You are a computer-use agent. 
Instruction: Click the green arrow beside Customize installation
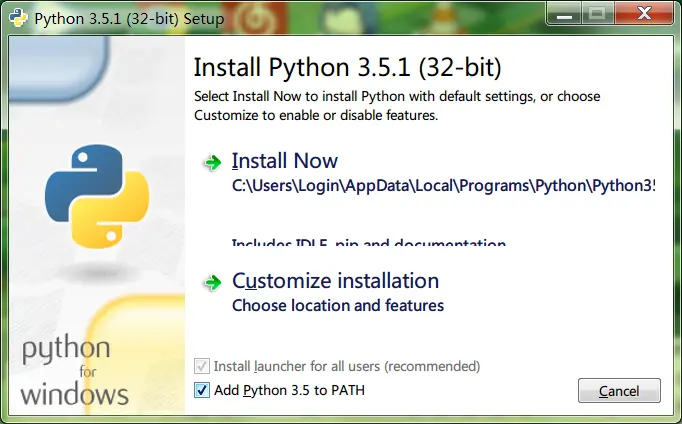click(x=213, y=283)
